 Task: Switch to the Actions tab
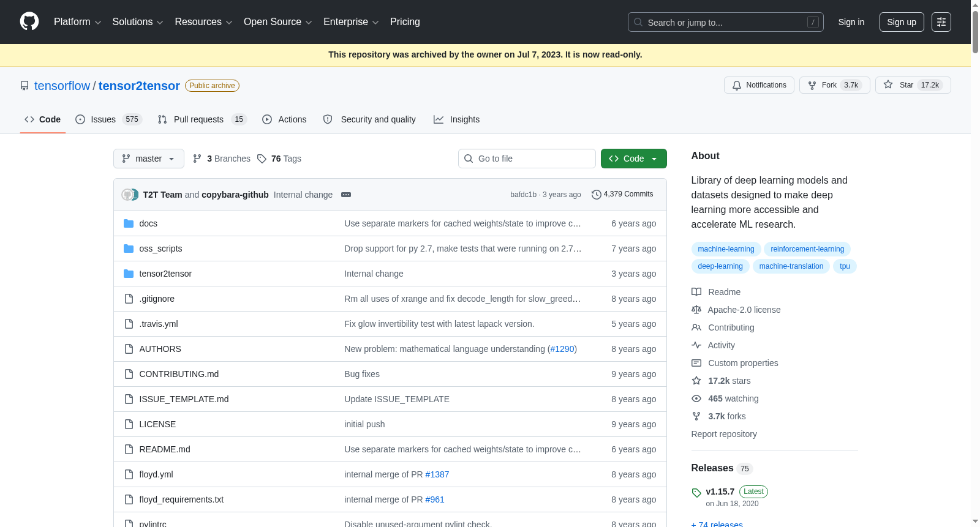click(x=284, y=119)
